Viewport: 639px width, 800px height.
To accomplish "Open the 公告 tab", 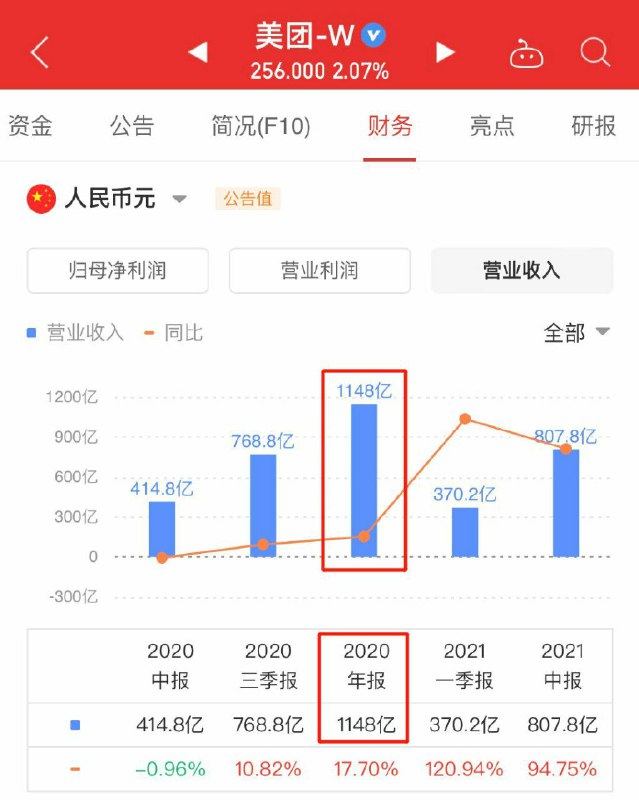I will pos(132,126).
